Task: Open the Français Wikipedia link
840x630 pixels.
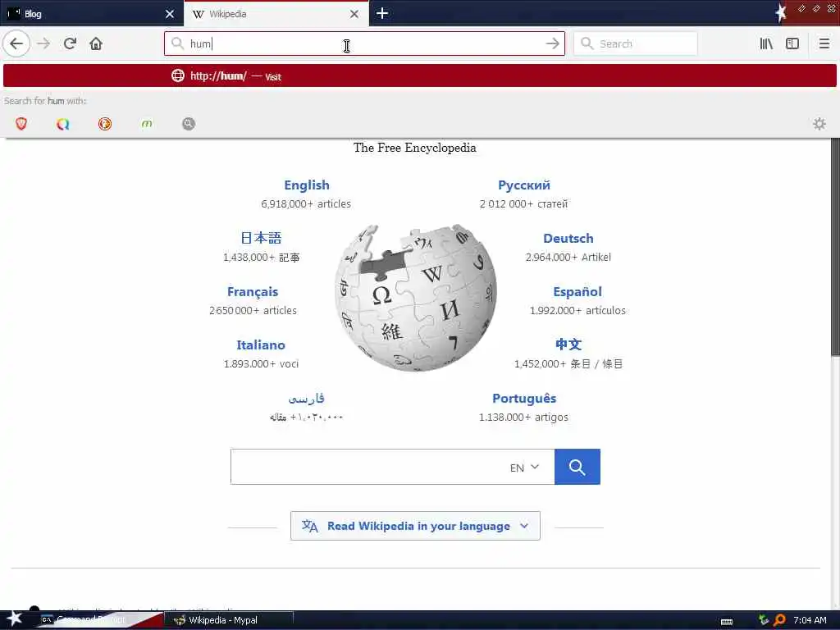Action: point(253,291)
